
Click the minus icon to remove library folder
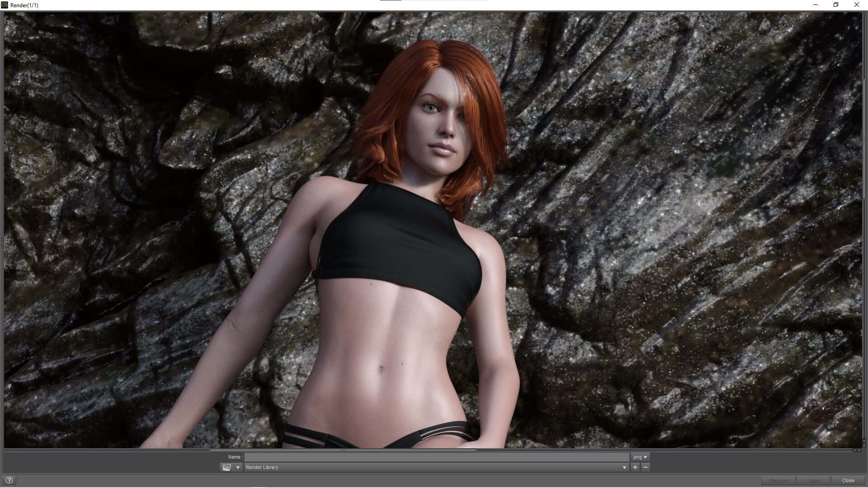coord(646,467)
